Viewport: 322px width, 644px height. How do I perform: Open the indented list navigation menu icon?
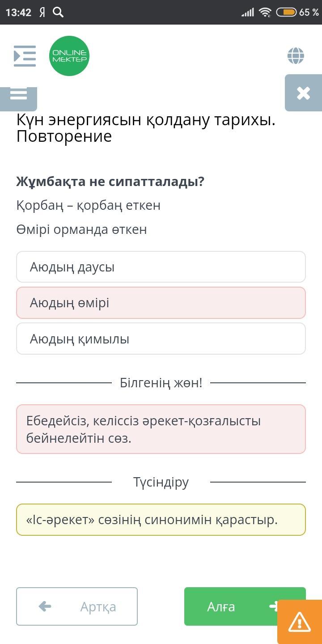pyautogui.click(x=25, y=56)
